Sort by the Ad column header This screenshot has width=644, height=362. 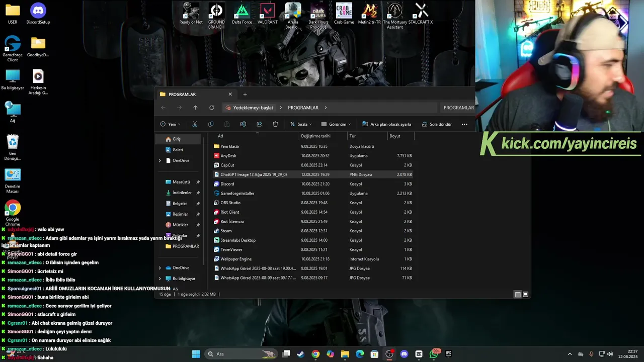pyautogui.click(x=257, y=136)
